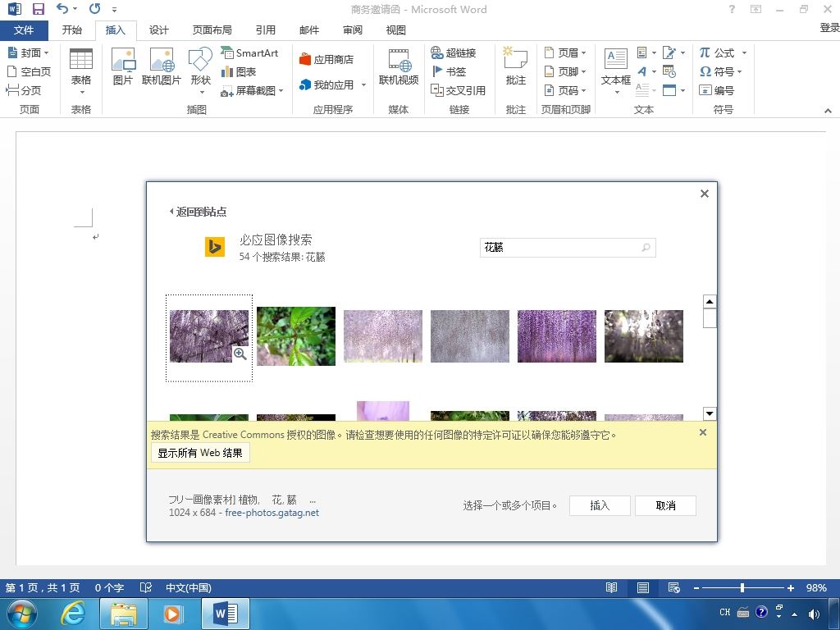
Task: Click the Save icon in quick access toolbar
Action: pyautogui.click(x=38, y=8)
